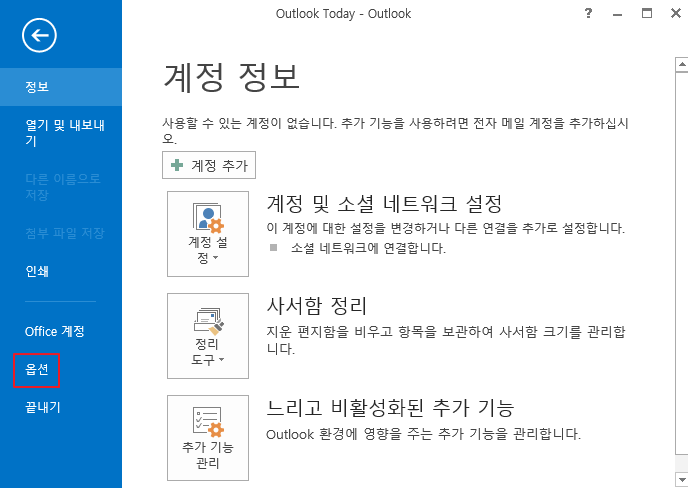This screenshot has height=488, width=688.
Task: Click the 계정 정보 page heading
Action: coord(231,77)
